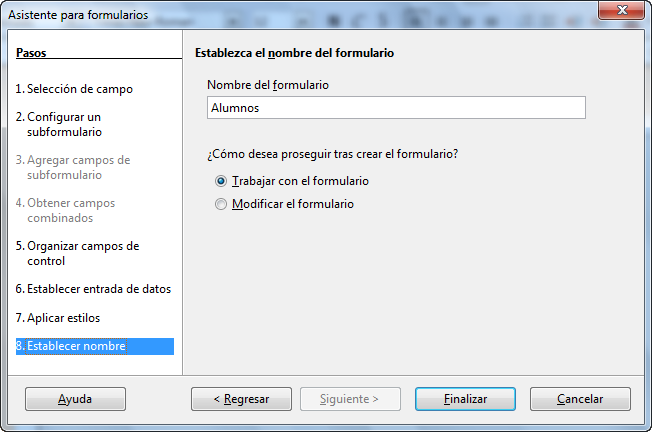Click the 'Nombre del formulario' input field
The height and width of the screenshot is (432, 652).
[396, 108]
